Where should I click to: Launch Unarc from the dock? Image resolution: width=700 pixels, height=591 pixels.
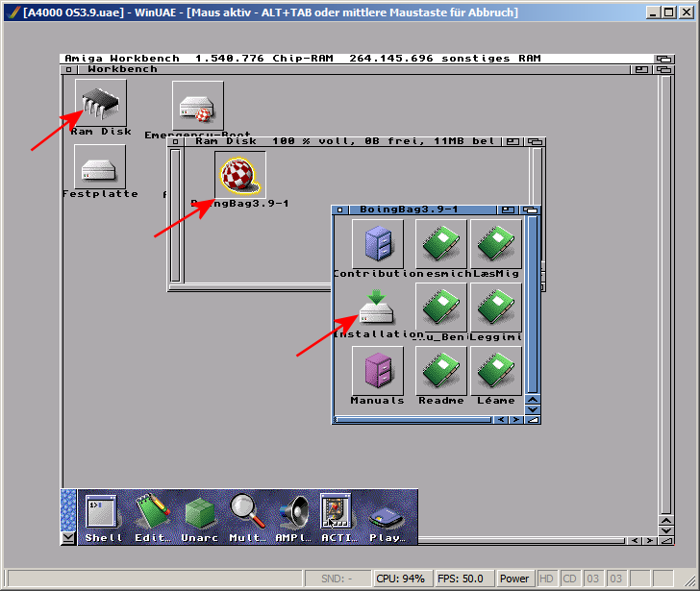[x=200, y=517]
